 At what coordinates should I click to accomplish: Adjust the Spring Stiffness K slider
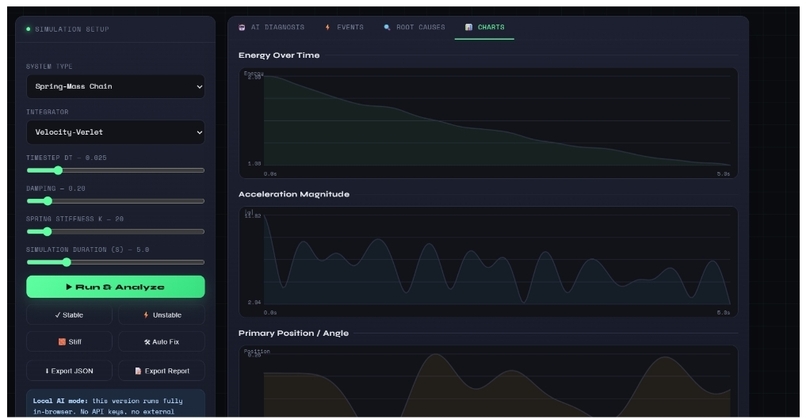coord(115,231)
